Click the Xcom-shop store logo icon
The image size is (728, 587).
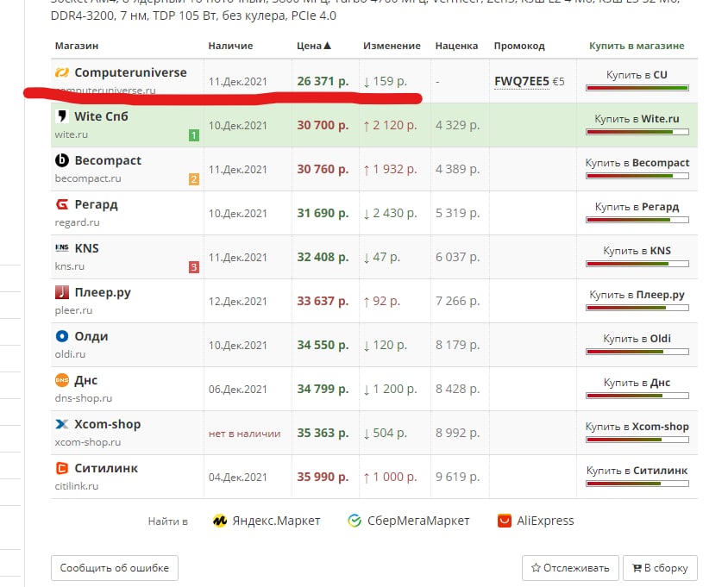(62, 424)
